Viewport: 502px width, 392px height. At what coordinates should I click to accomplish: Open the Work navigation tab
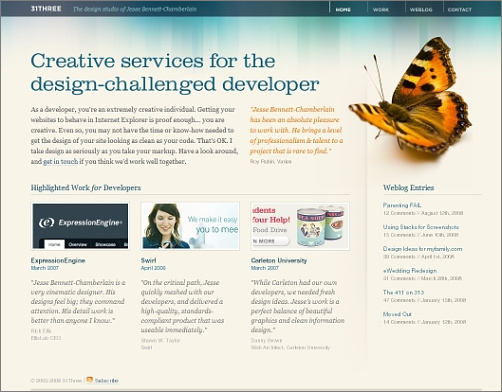coord(381,10)
